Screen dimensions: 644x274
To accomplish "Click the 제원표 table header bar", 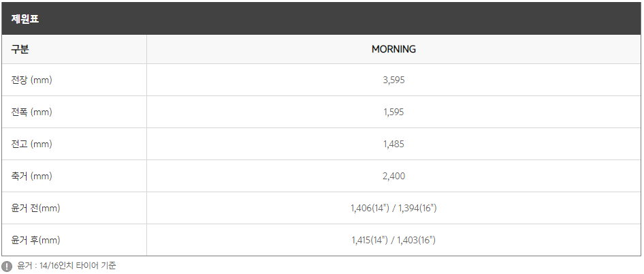I will 322,18.
